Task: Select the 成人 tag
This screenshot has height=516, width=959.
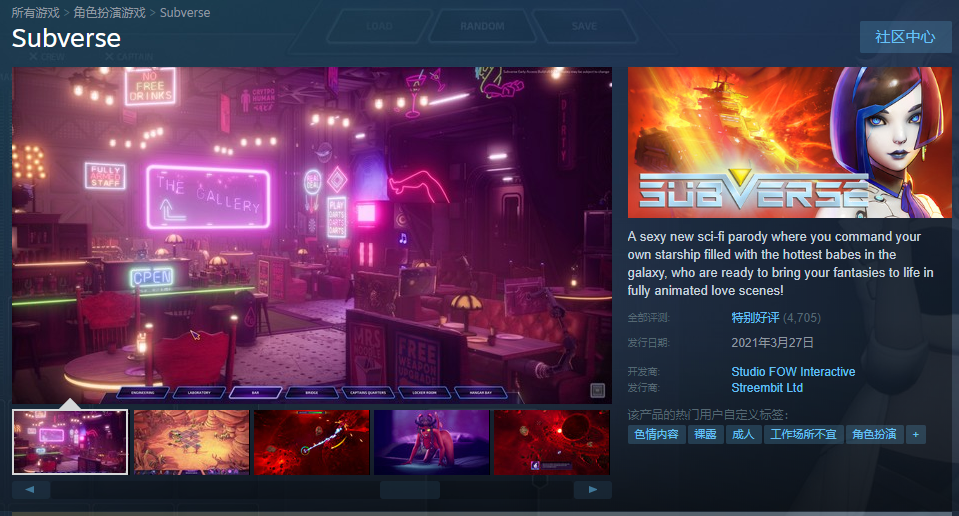Action: [743, 434]
